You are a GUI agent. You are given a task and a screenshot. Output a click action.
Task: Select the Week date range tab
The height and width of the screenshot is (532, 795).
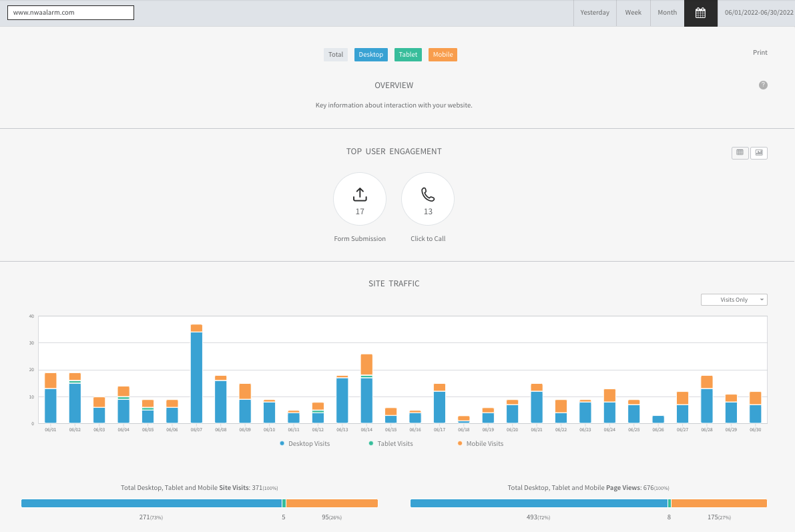pyautogui.click(x=633, y=13)
